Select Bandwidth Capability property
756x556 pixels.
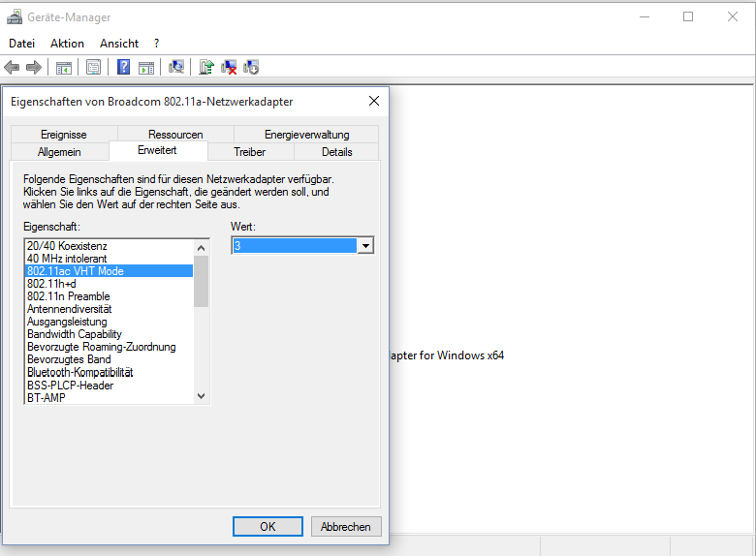click(x=109, y=334)
